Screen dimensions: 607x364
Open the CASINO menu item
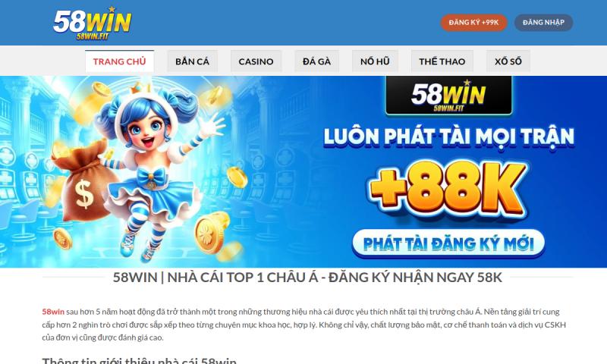click(256, 61)
